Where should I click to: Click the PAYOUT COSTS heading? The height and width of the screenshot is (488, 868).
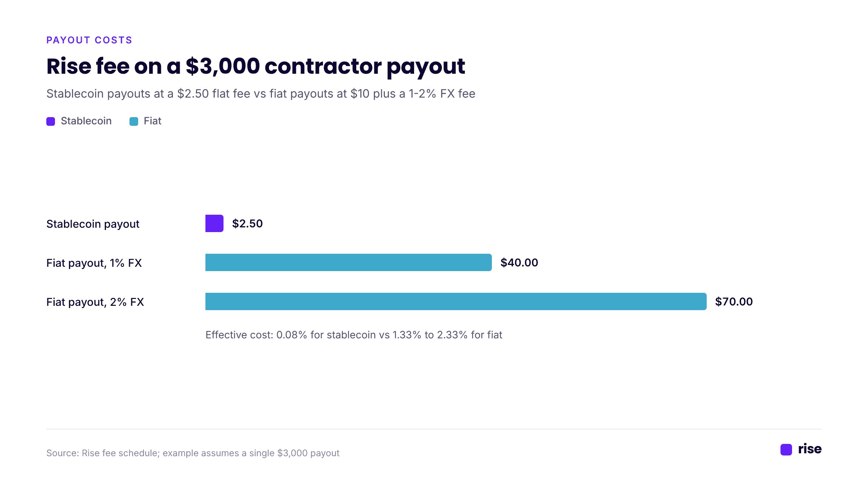89,40
